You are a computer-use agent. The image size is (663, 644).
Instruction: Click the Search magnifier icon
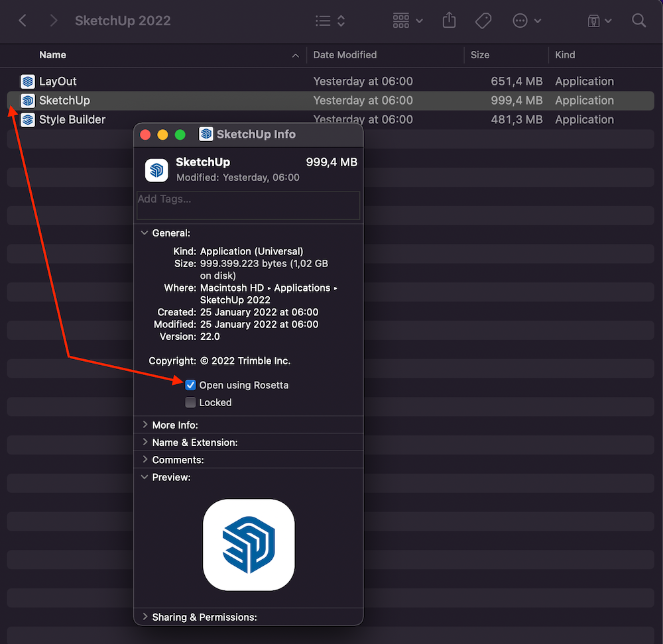pos(638,21)
